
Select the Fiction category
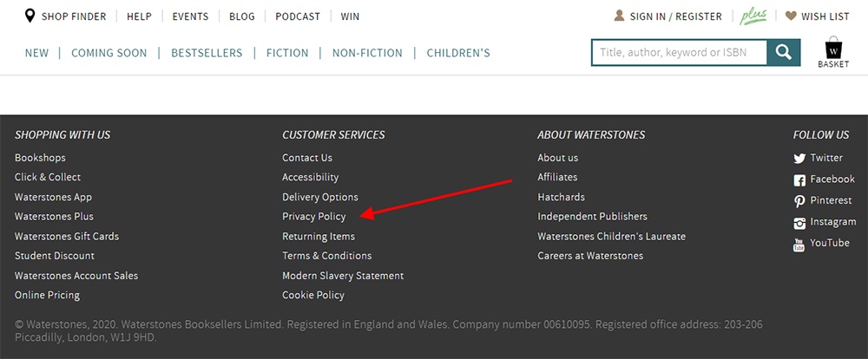(287, 53)
